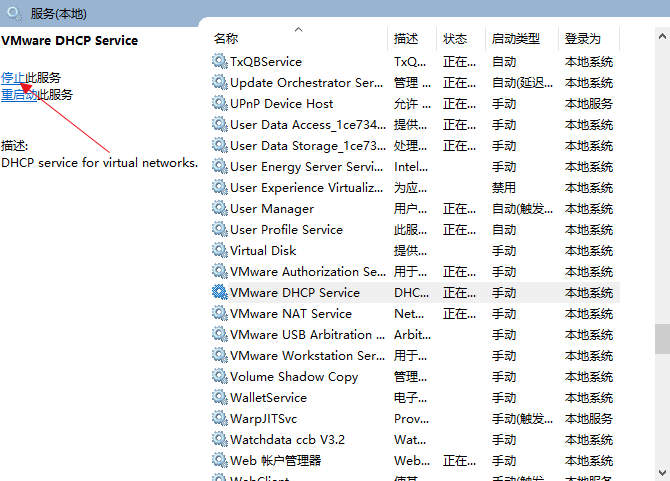The width and height of the screenshot is (670, 481).
Task: Click the Arbit... description of VMware USB Arbitration
Action: (x=412, y=334)
